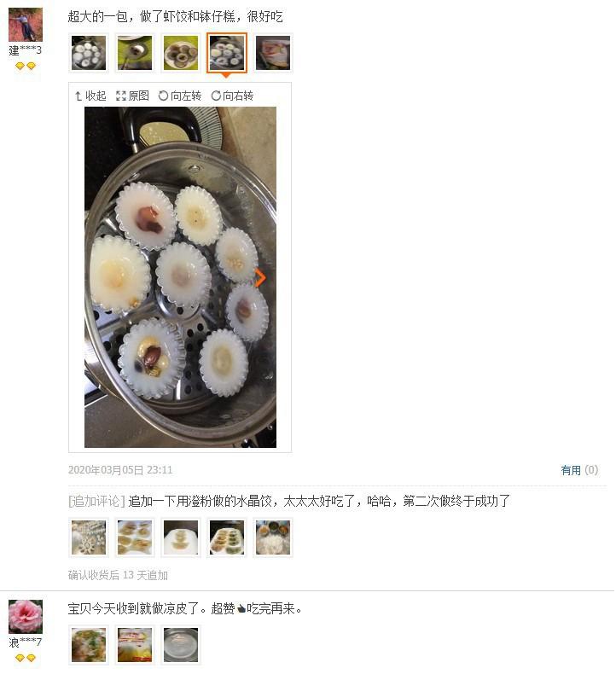616x674 pixels.
Task: Collapse the photo with 收起
Action: pyautogui.click(x=90, y=96)
